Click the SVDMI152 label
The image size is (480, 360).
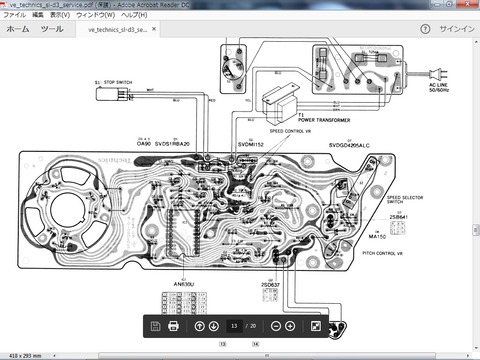coord(251,144)
